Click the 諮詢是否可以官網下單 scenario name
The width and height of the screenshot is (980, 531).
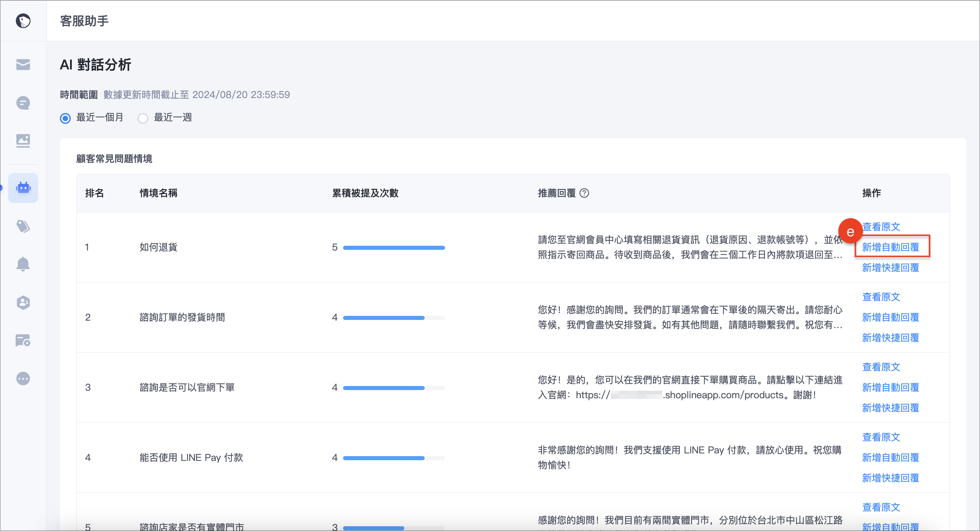(x=187, y=387)
